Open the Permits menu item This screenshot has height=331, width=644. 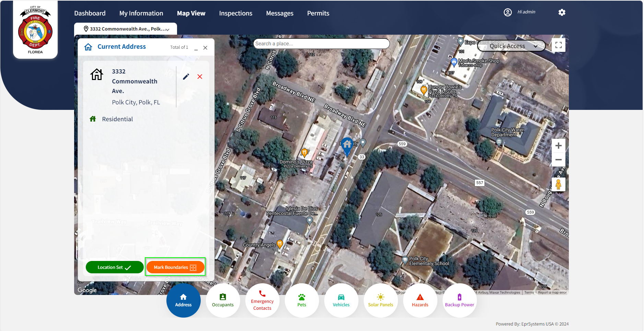pos(318,13)
